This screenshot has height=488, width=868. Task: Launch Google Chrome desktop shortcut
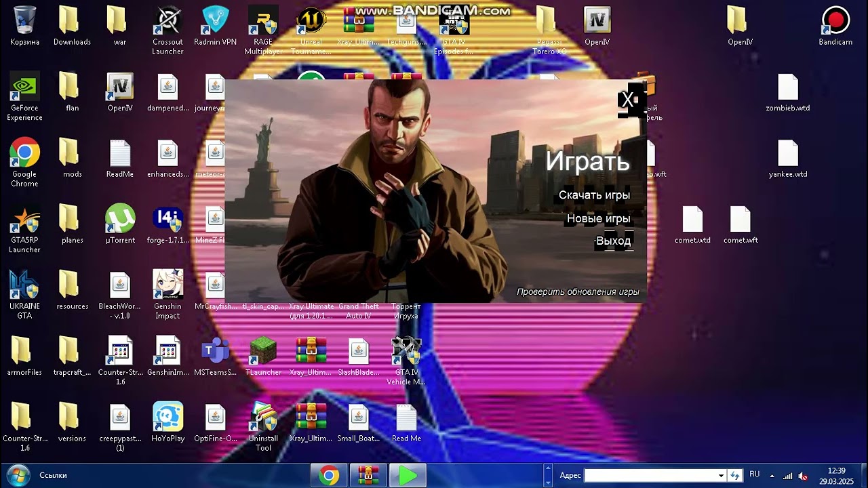[x=24, y=163]
